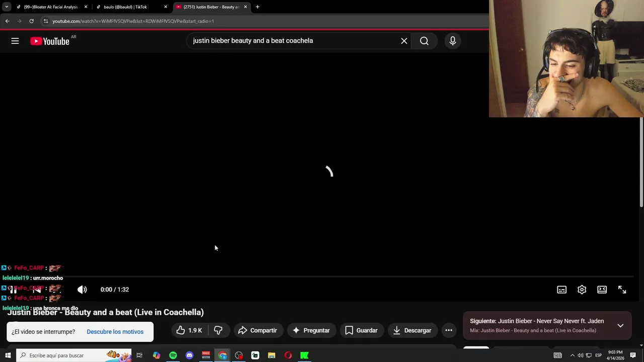Click the Preguntar button

pyautogui.click(x=311, y=330)
